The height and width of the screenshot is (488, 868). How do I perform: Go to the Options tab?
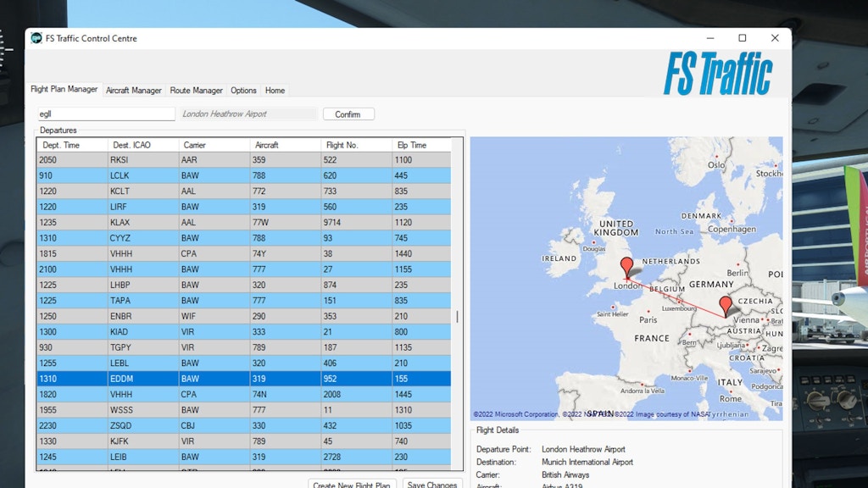[243, 90]
